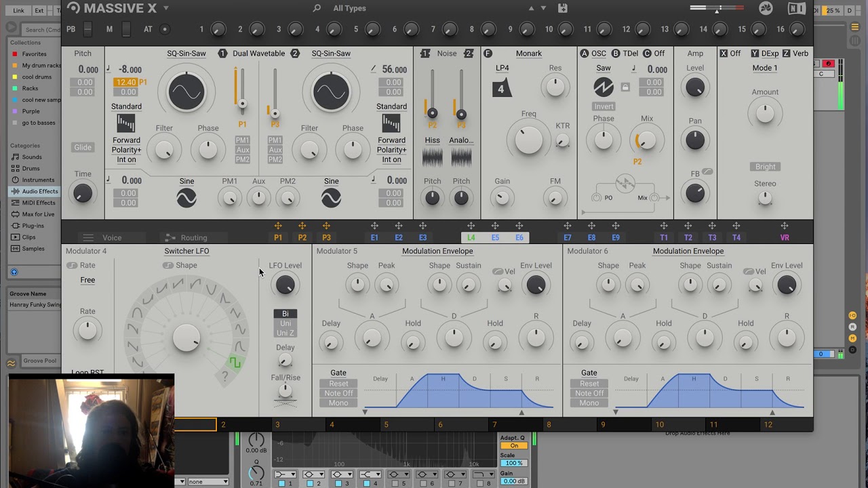The height and width of the screenshot is (488, 868).
Task: Open the Hiss noise source dropdown
Action: coord(432,140)
